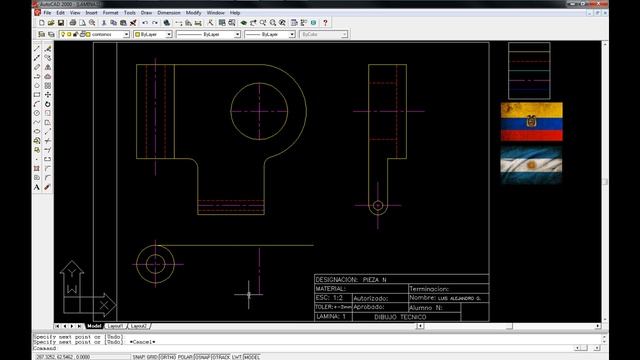Viewport: 640px width, 360px height.
Task: Select the Erase modify tool
Action: pyautogui.click(x=48, y=49)
